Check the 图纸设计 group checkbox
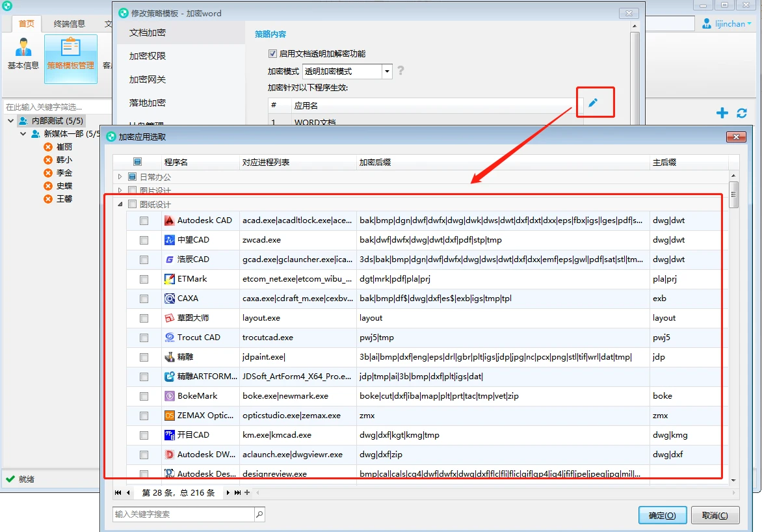 (132, 204)
